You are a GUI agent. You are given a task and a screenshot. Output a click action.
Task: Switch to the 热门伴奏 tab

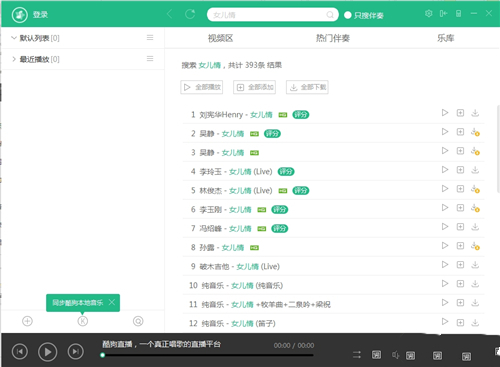point(333,38)
